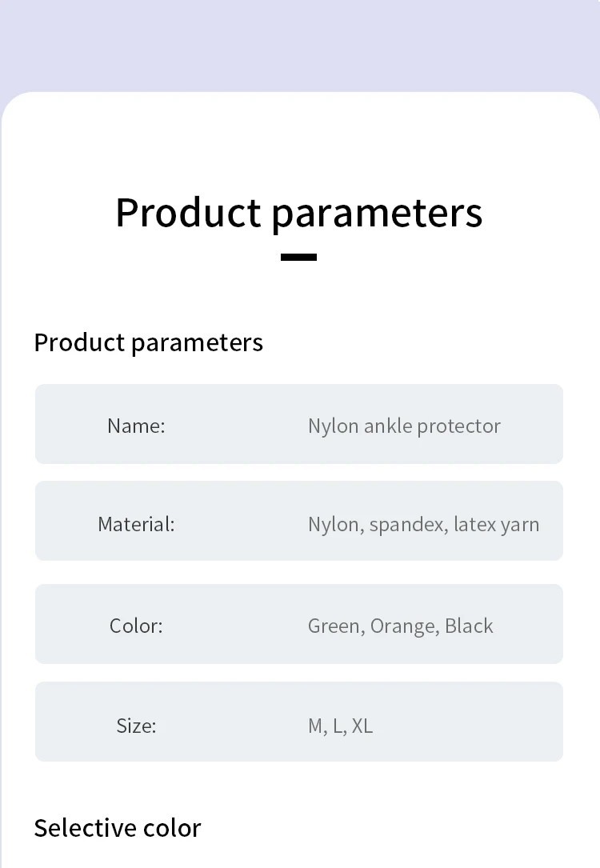Select the M, L, XL size value
This screenshot has height=868, width=600.
tap(341, 726)
